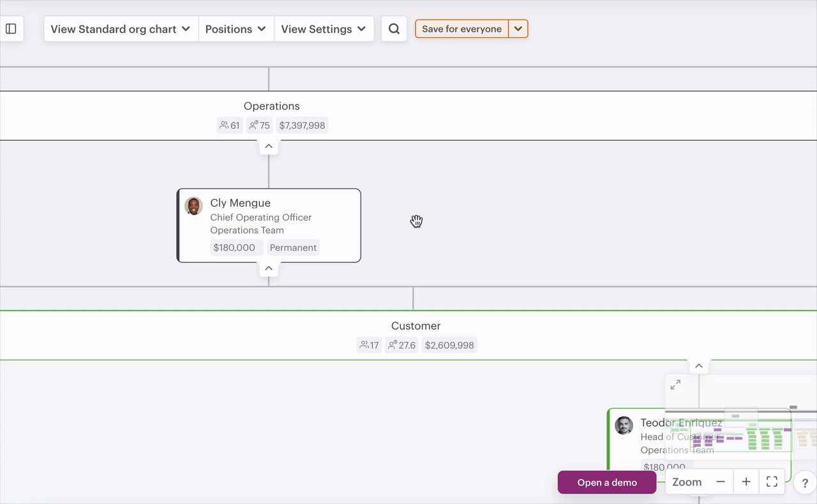Enter fullscreen with the frame icon

coord(772,482)
